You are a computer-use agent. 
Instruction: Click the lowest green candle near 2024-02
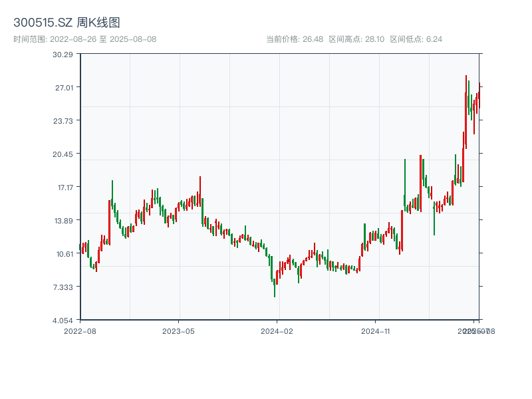(x=275, y=287)
